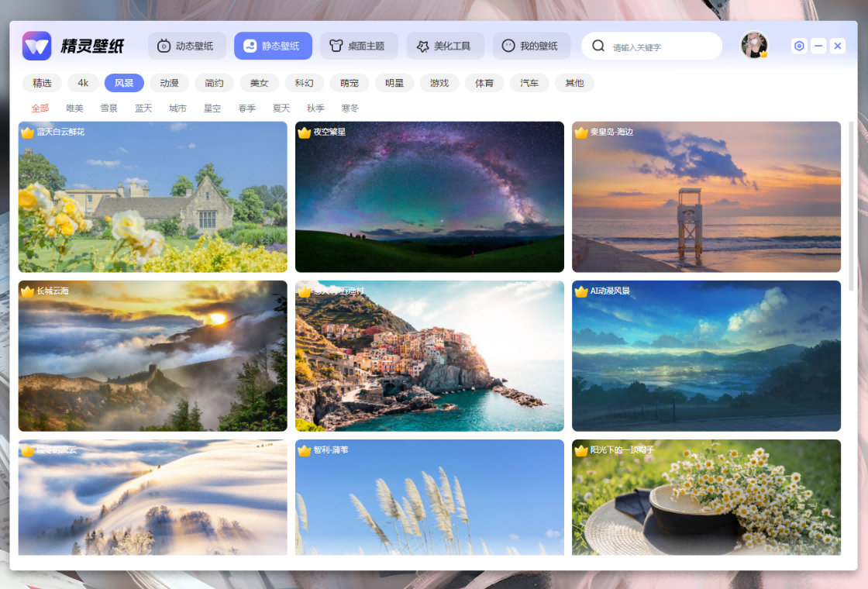The image size is (868, 589).
Task: Open the snowy hills clouds wallpaper
Action: [153, 497]
